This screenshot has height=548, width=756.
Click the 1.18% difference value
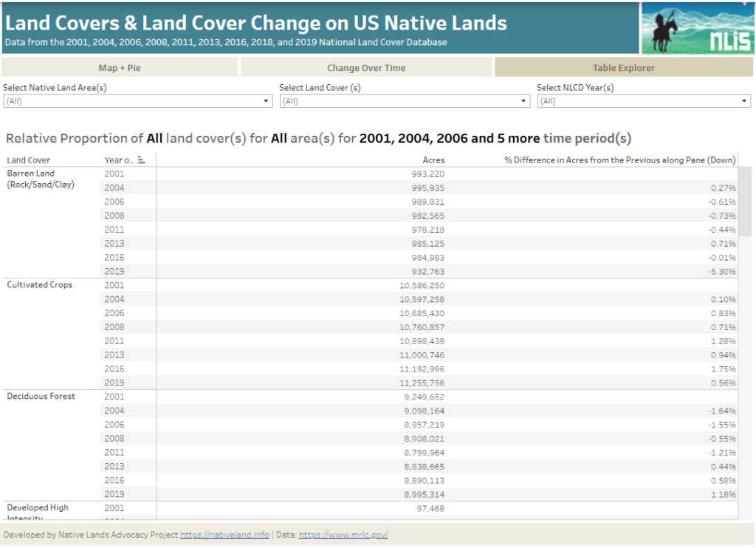point(724,494)
